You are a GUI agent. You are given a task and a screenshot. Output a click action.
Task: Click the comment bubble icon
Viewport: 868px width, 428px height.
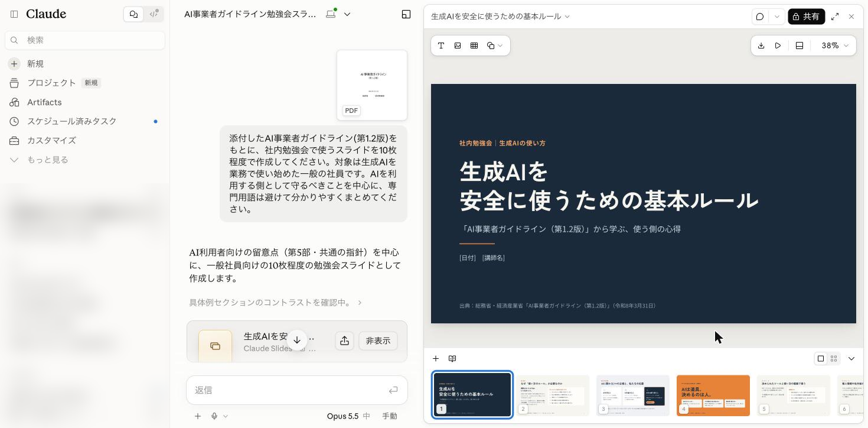click(760, 17)
